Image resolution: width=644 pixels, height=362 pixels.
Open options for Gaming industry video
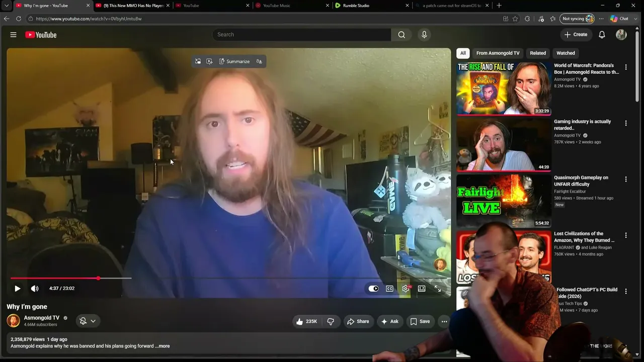pyautogui.click(x=626, y=123)
